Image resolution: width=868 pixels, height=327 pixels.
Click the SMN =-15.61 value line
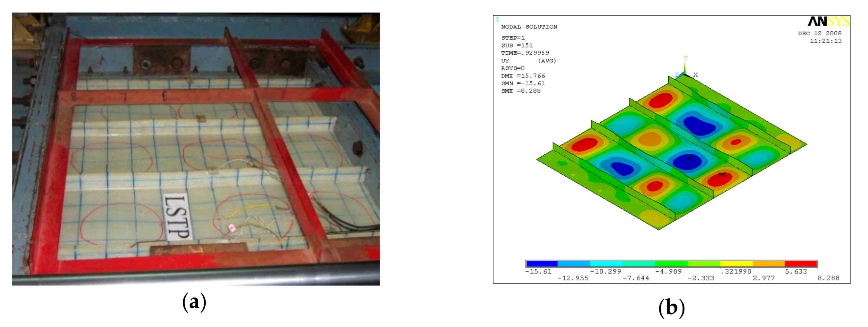(523, 83)
